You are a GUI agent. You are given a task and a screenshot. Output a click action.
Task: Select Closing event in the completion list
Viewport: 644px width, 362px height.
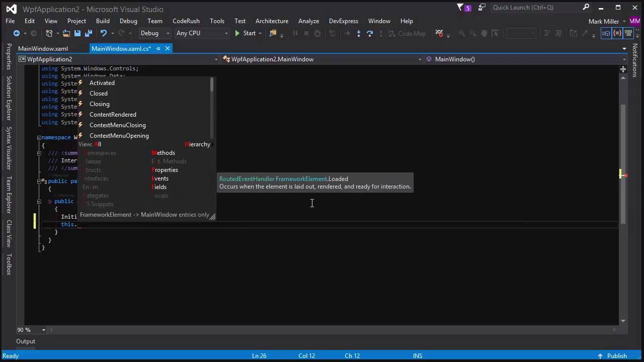(x=143, y=104)
